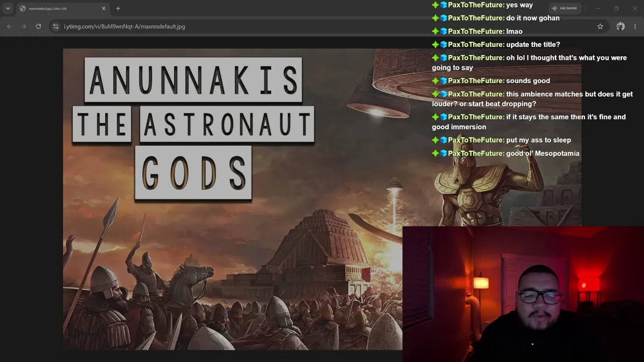Open the Chrome three-dot menu
Screen dimensions: 644x362
[x=635, y=26]
